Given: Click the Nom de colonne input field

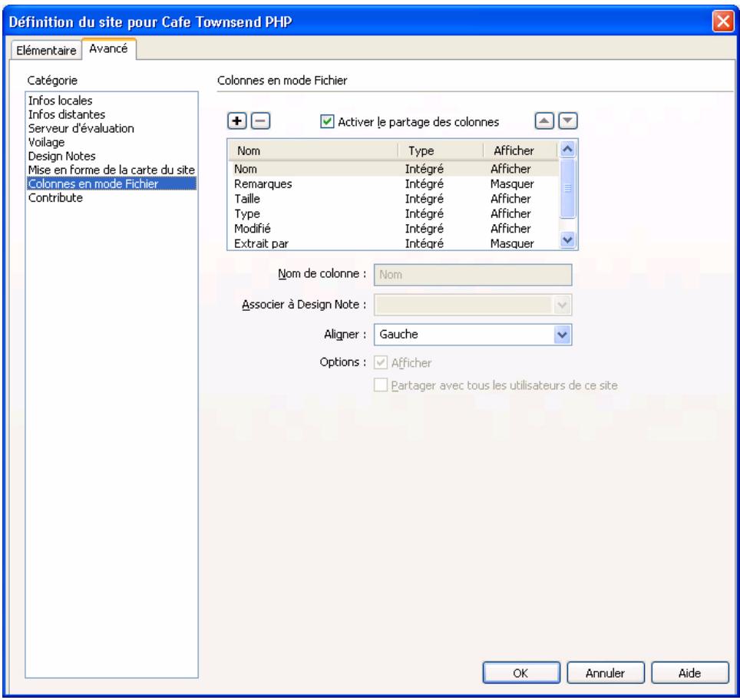Looking at the screenshot, I should pyautogui.click(x=473, y=275).
